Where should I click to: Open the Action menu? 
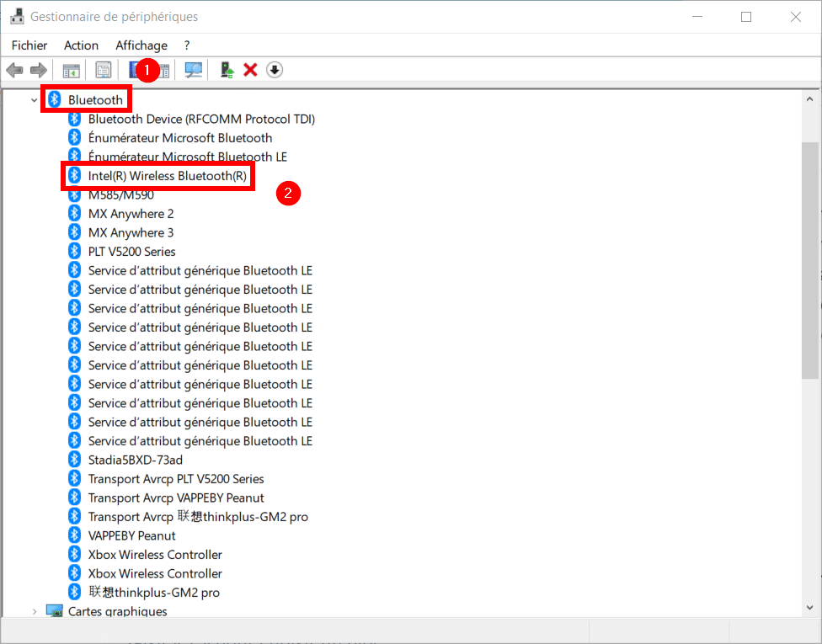(81, 45)
